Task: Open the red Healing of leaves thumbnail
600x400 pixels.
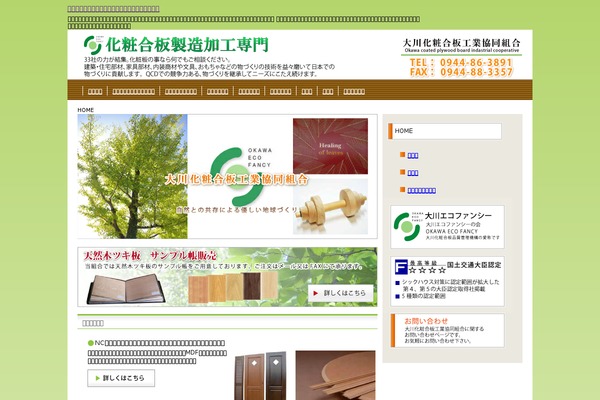Action: click(330, 146)
